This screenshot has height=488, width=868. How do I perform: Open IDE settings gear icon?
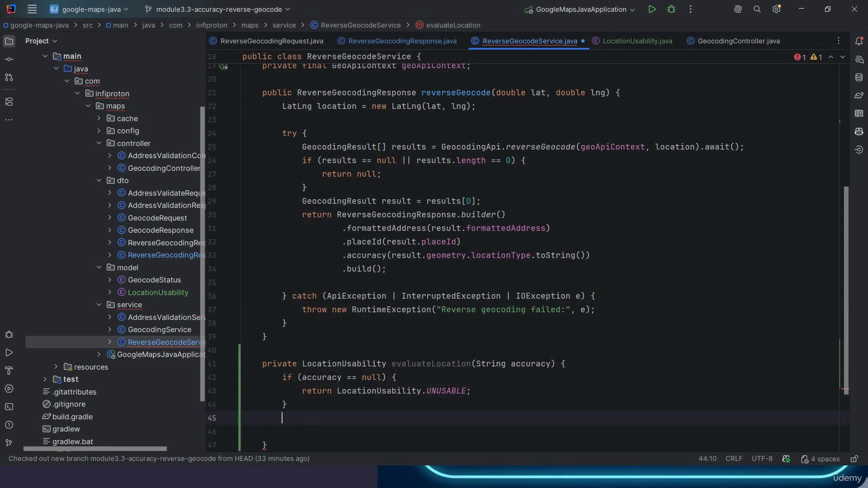[777, 9]
